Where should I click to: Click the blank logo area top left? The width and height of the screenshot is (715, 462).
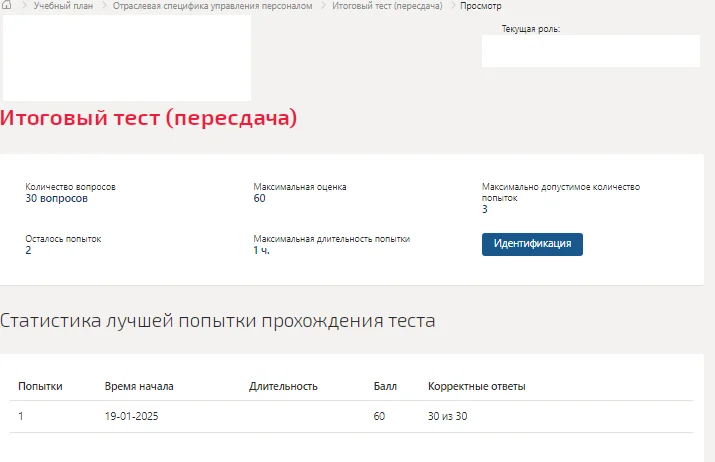pyautogui.click(x=127, y=58)
